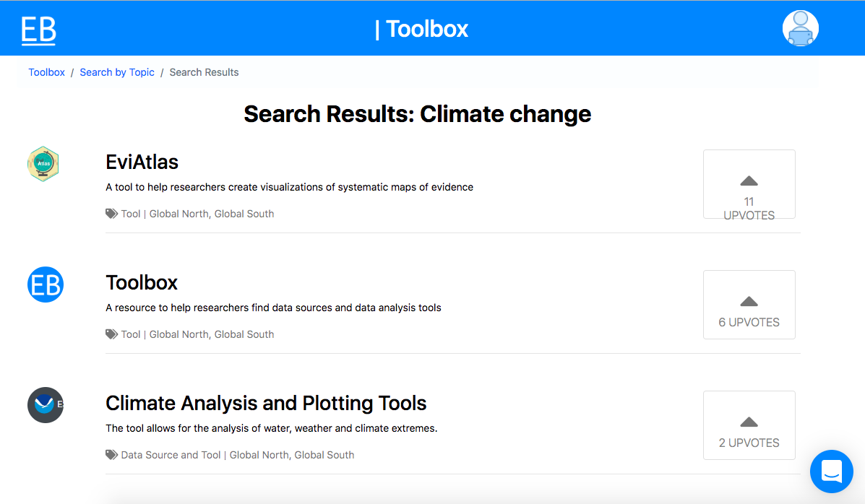Click the tag icon under Toolbox result
865x504 pixels.
[111, 334]
